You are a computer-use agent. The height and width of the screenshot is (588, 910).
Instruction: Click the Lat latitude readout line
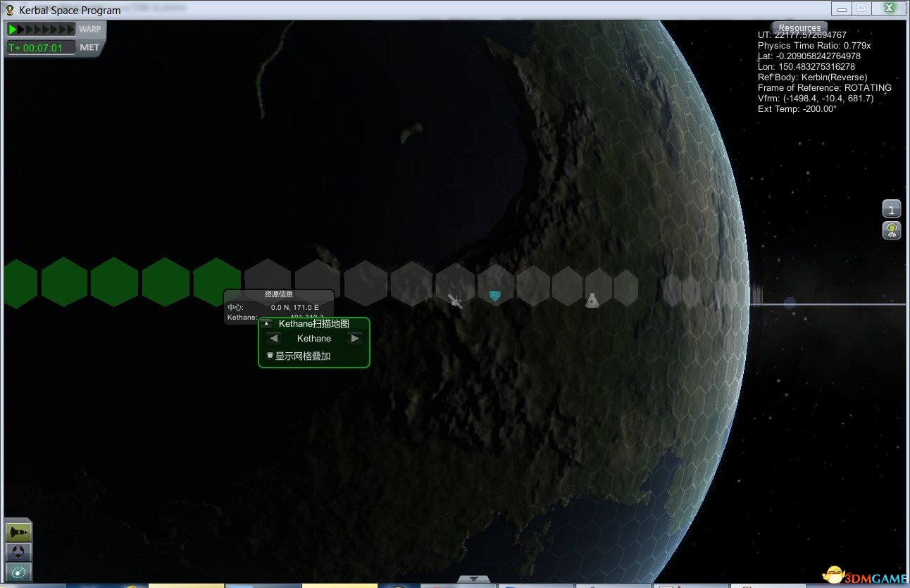tap(809, 56)
